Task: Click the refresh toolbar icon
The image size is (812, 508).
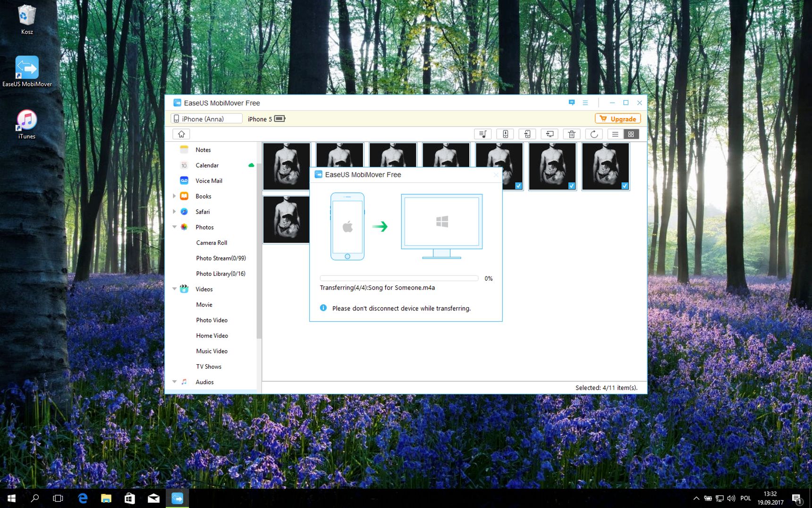Action: (x=594, y=134)
